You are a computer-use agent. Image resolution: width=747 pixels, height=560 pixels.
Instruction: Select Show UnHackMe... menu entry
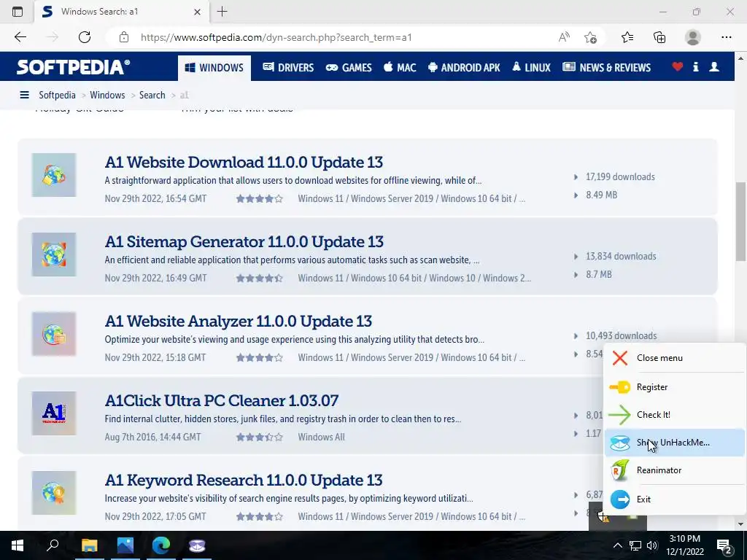tap(675, 443)
